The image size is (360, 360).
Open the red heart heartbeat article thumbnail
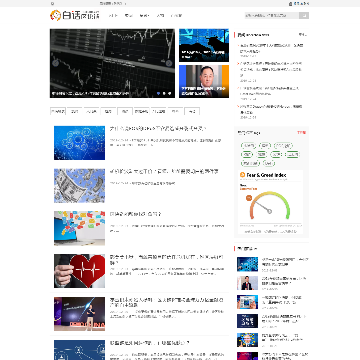[x=79, y=271]
